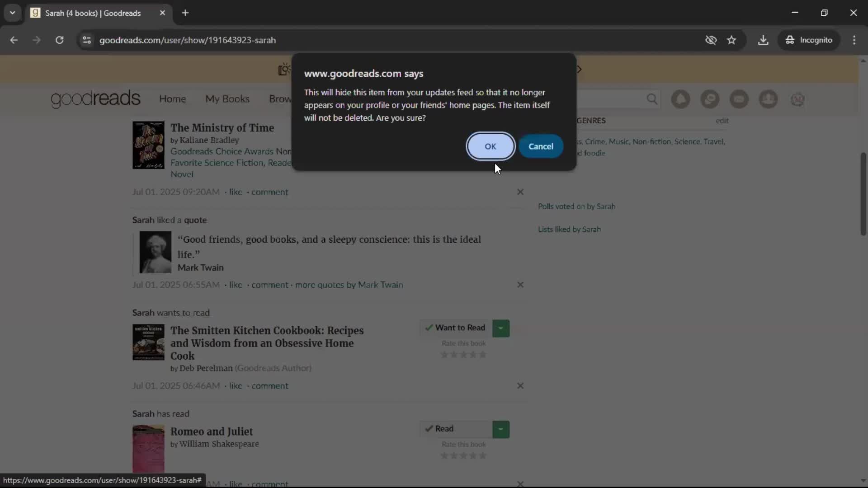
Task: Open the quote link in header
Action: (195, 220)
